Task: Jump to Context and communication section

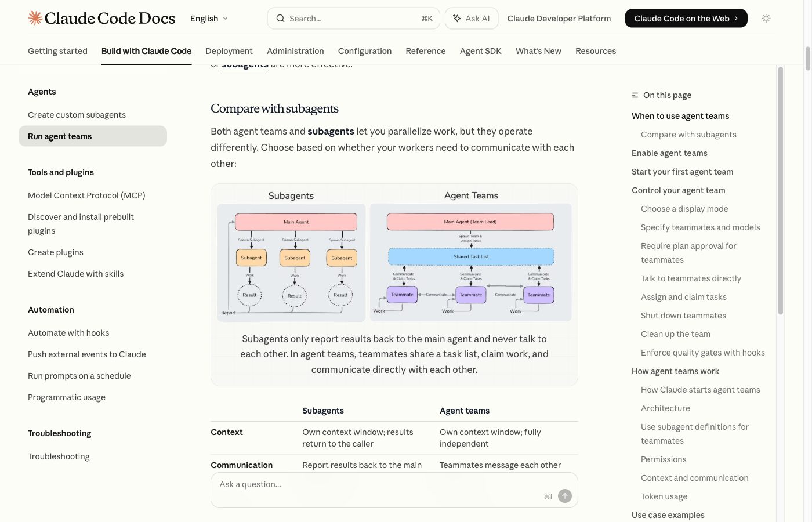Action: (x=694, y=478)
